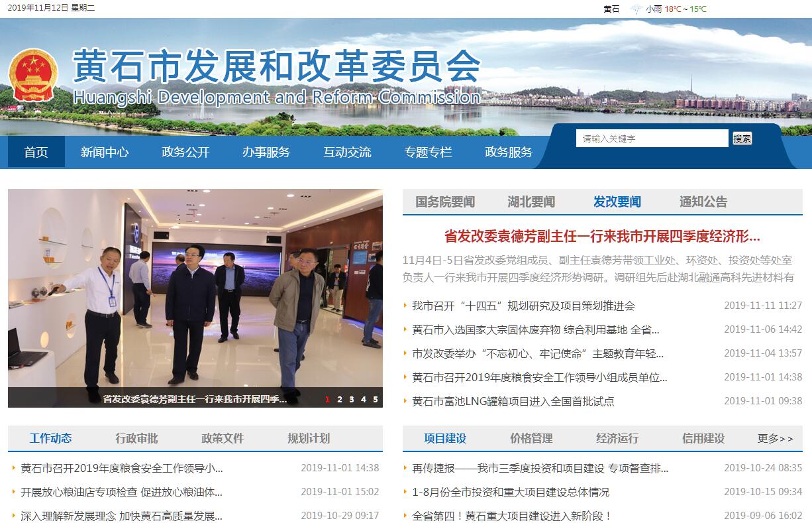Open 1-8月份全市投资和重大项目建设总体情况 article

[511, 492]
